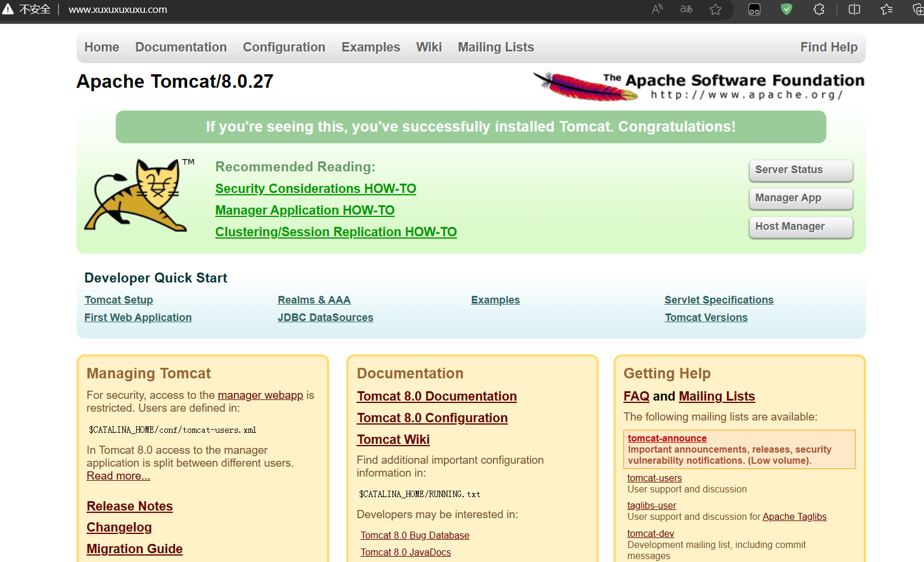This screenshot has height=562, width=924.
Task: Open Tomcat 8.0 Bug Database link
Action: [x=415, y=536]
